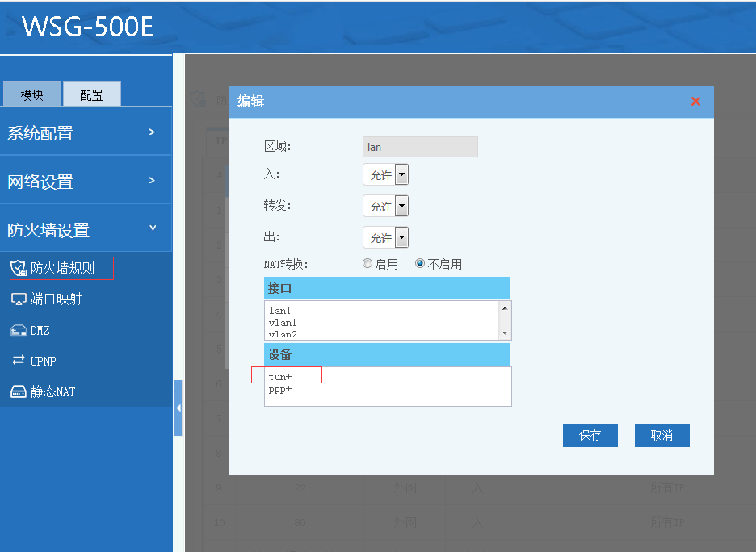Click the UPNP arrows icon
The height and width of the screenshot is (552, 756).
(x=18, y=361)
